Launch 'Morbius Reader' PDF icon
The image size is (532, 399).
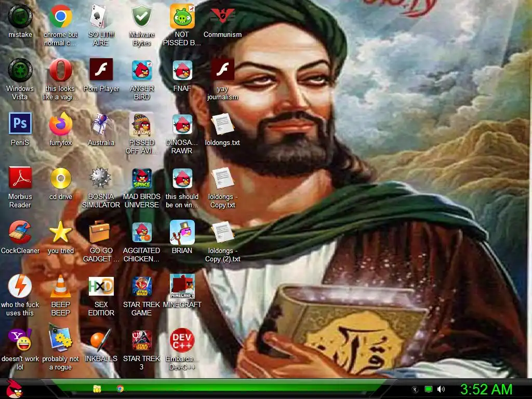pyautogui.click(x=20, y=178)
